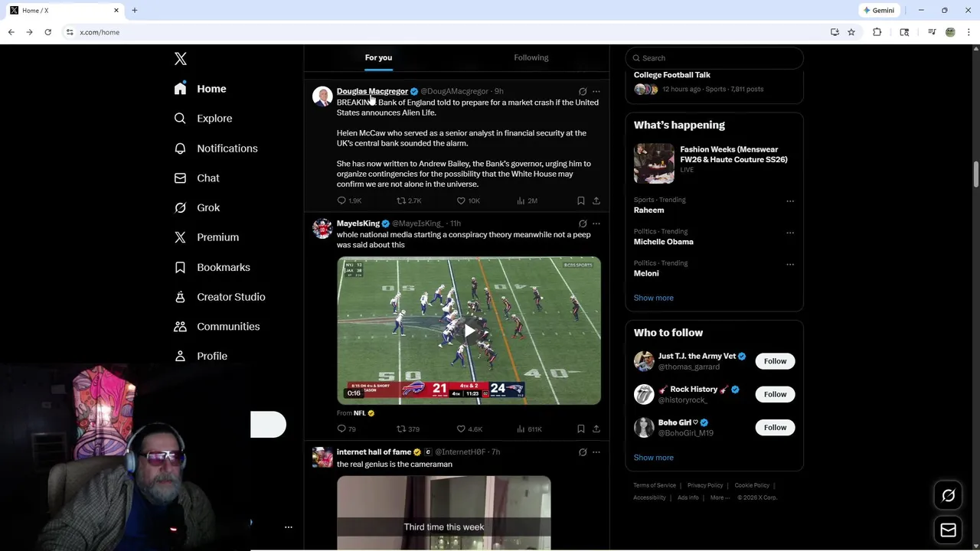The width and height of the screenshot is (980, 551).
Task: Open more options on MayeIsKing post
Action: pyautogui.click(x=596, y=223)
